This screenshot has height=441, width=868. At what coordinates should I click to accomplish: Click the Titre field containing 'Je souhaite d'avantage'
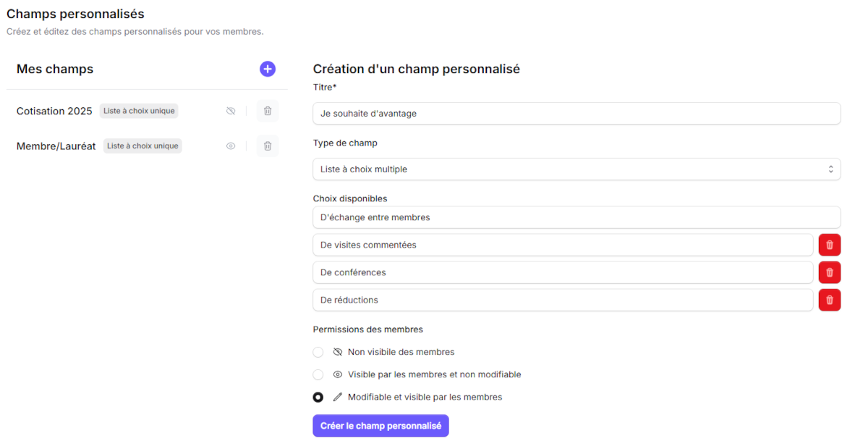pyautogui.click(x=576, y=113)
